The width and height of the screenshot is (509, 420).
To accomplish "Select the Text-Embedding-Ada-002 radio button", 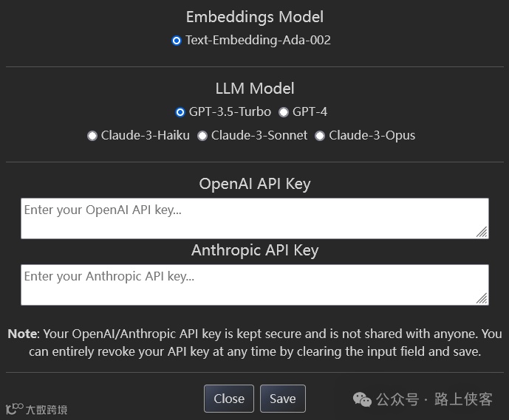I will tap(177, 41).
